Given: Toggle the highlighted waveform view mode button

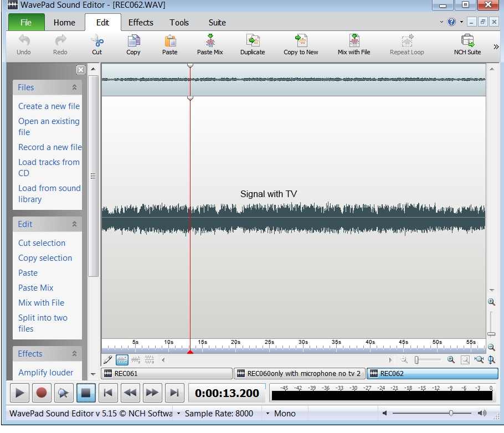Looking at the screenshot, I should (x=122, y=360).
